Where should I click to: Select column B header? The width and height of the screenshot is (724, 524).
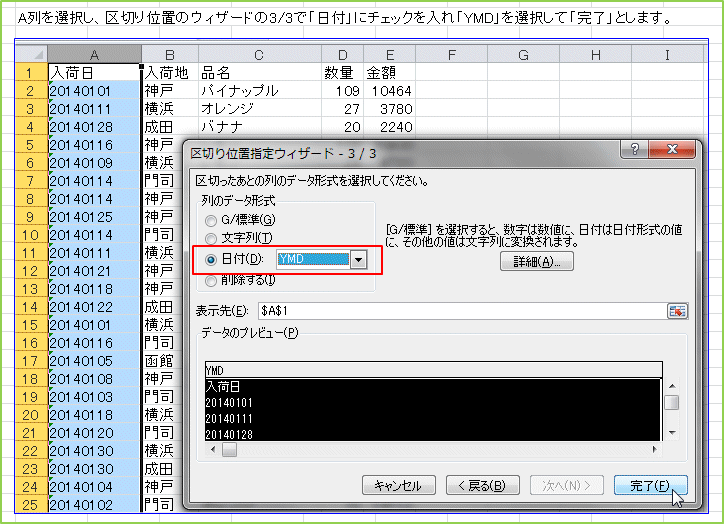[x=170, y=54]
